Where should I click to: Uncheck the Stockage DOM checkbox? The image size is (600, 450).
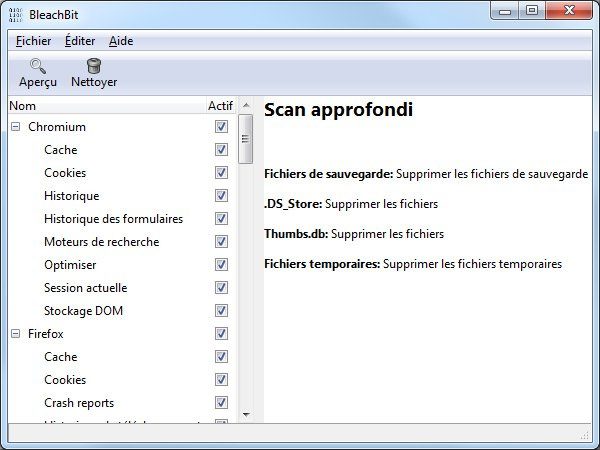tap(221, 310)
